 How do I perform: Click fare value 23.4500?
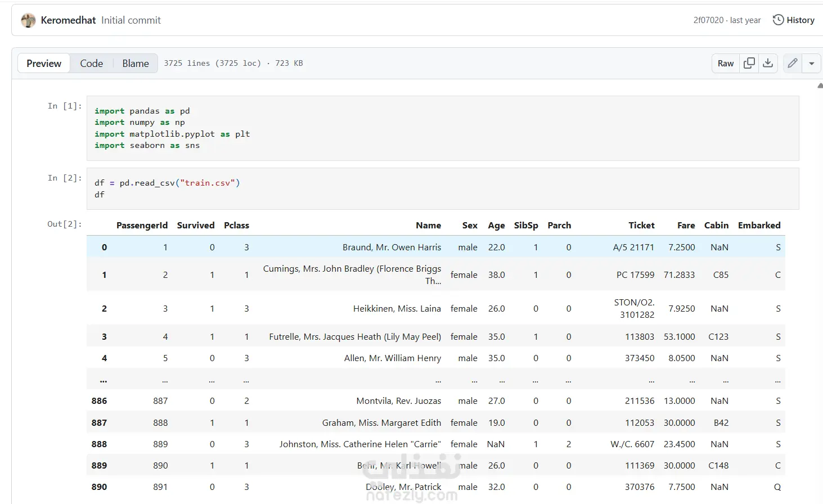pos(679,444)
